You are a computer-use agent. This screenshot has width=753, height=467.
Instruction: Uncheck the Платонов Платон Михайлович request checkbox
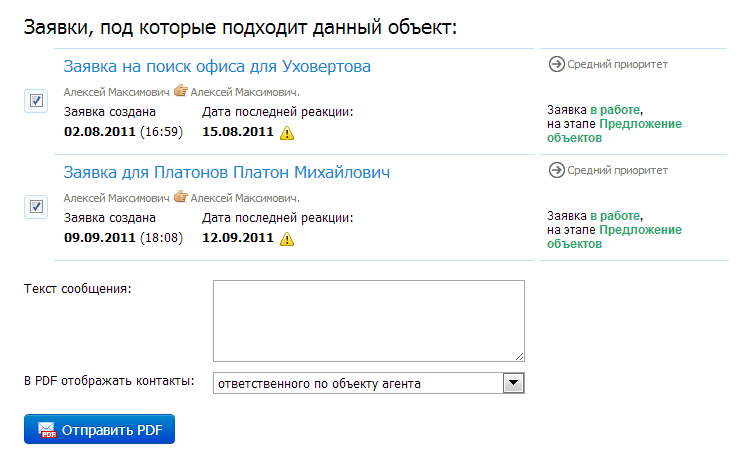(36, 207)
